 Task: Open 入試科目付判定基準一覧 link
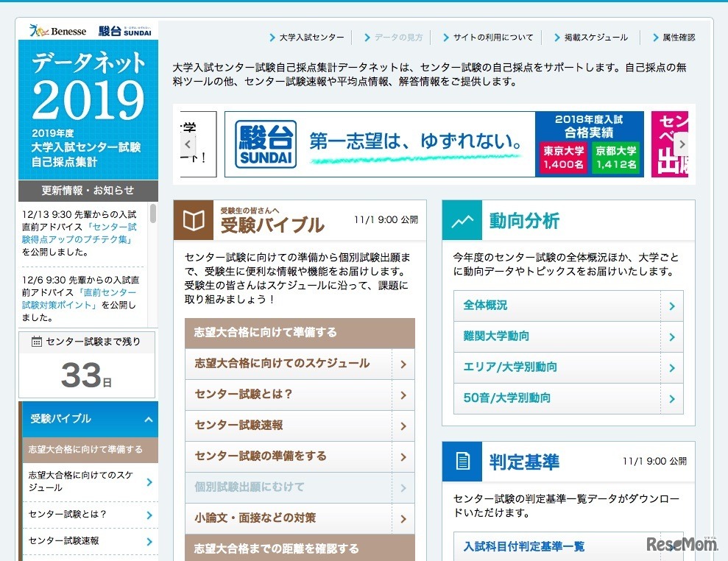point(523,546)
